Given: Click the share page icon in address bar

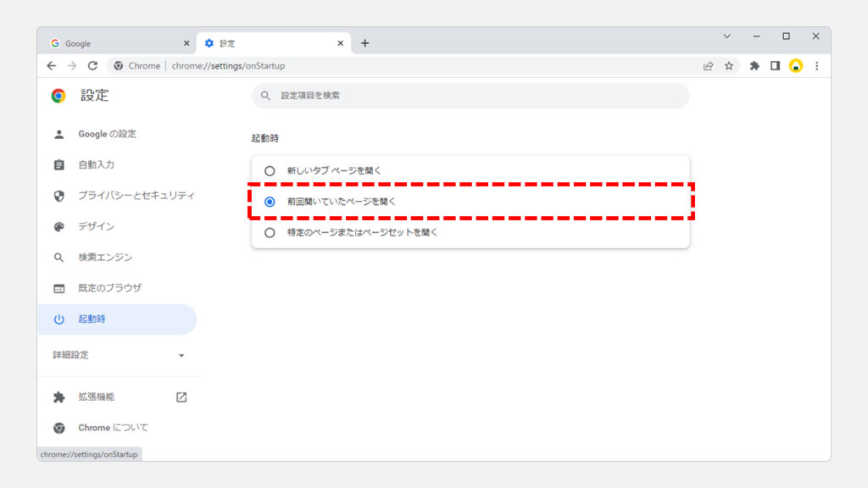Looking at the screenshot, I should coord(708,65).
